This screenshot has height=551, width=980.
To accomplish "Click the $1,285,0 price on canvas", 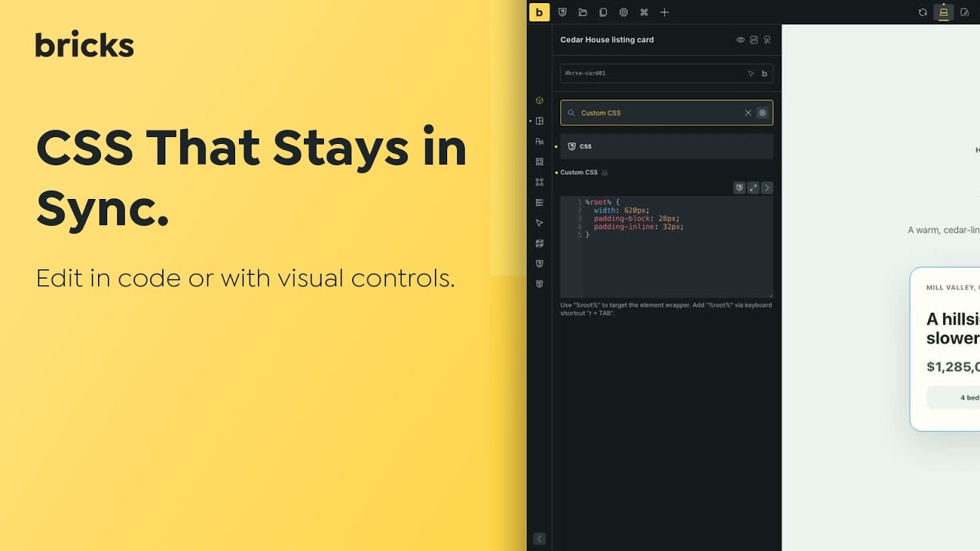I will point(953,367).
